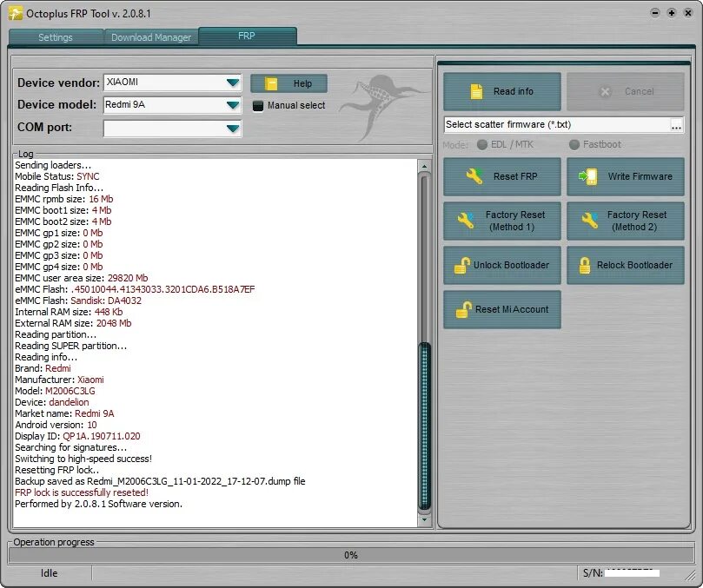This screenshot has width=703, height=588.
Task: Click the Write Firmware button text
Action: 640,176
